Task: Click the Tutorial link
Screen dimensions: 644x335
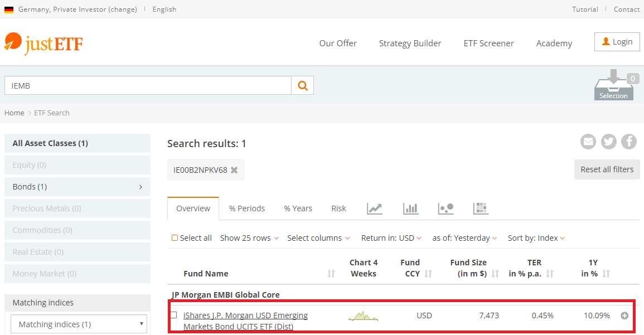Action: click(x=585, y=9)
